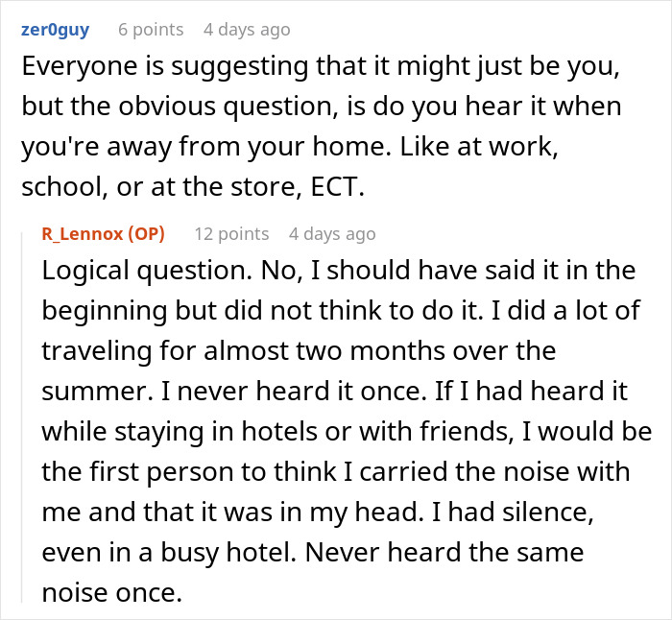Click the line ending "do you hear it when"
672x620 pixels.
click(321, 107)
